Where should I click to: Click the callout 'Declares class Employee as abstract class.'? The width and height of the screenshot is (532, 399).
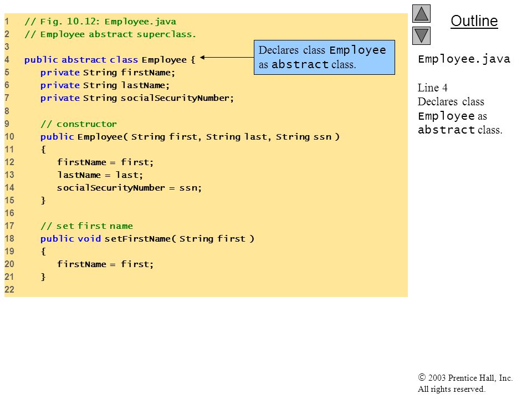tap(324, 57)
